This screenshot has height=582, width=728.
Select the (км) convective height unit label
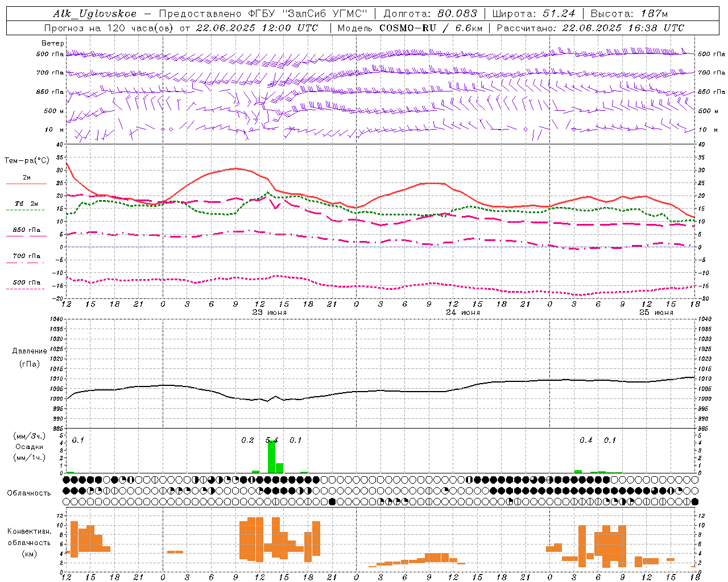(x=29, y=553)
